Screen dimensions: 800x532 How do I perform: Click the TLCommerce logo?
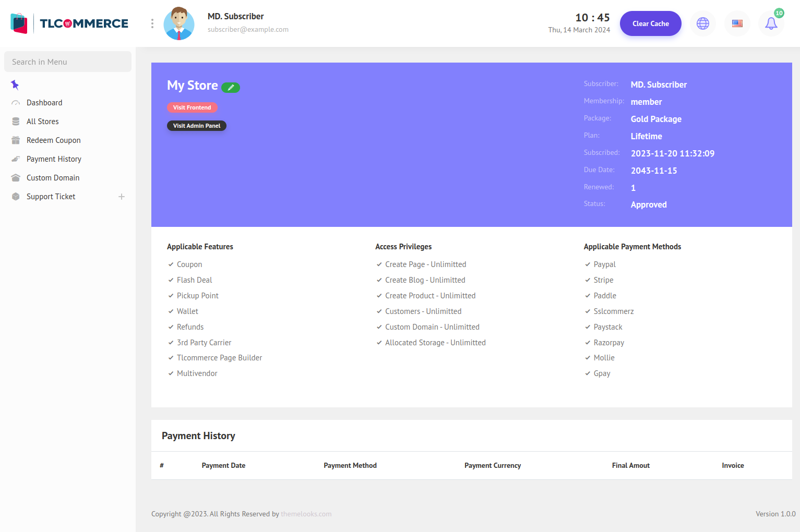pos(69,23)
